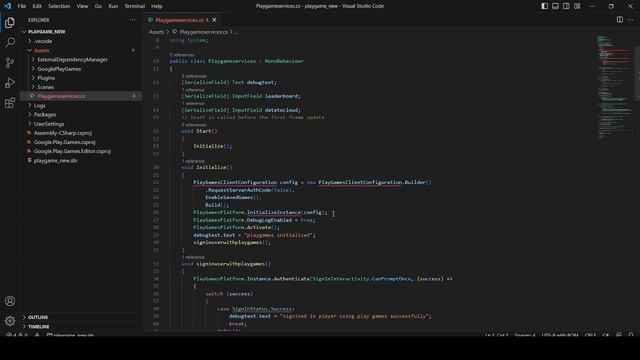The height and width of the screenshot is (360, 640).
Task: Click the Customize Layout icon
Action: [x=577, y=6]
